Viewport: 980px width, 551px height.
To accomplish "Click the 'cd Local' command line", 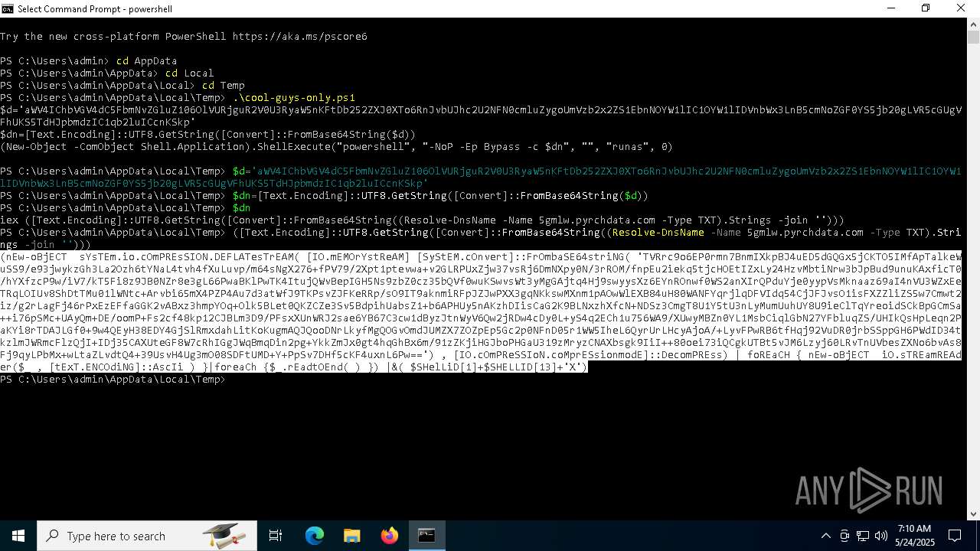I will (x=107, y=73).
